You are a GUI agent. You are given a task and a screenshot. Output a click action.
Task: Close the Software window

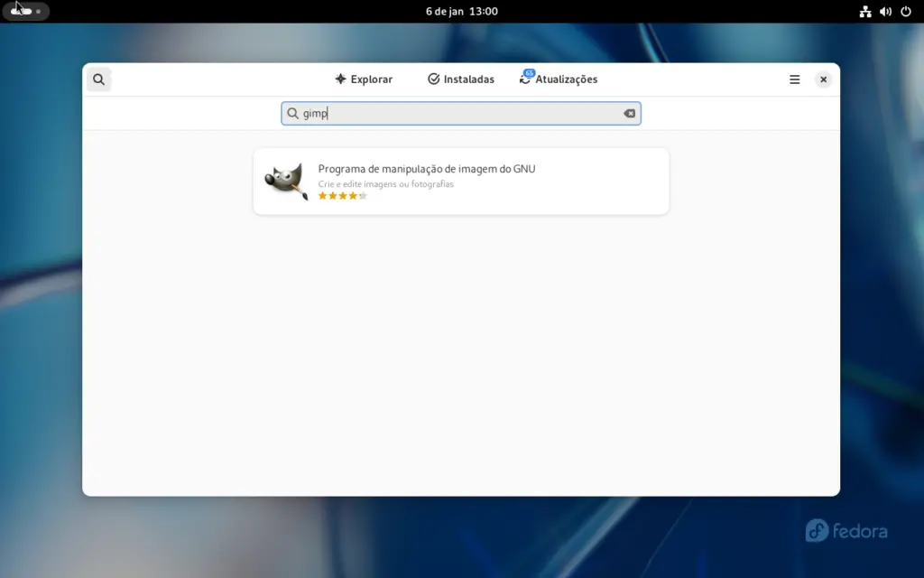(823, 79)
